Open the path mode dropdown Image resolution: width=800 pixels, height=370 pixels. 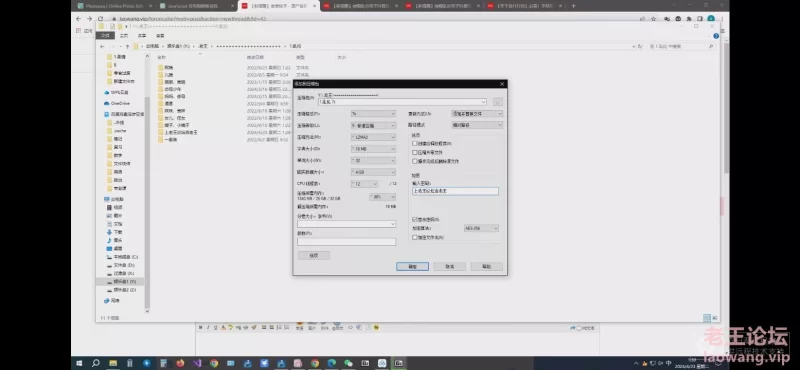point(477,125)
